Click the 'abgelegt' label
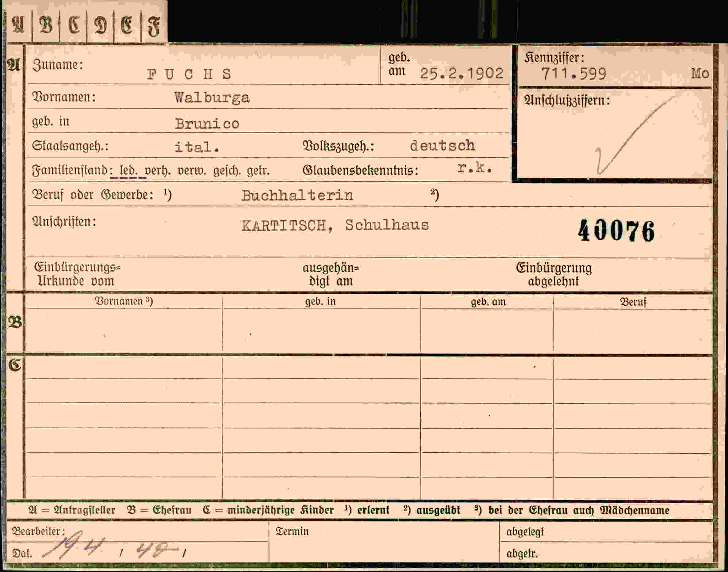The height and width of the screenshot is (572, 728). 525,532
